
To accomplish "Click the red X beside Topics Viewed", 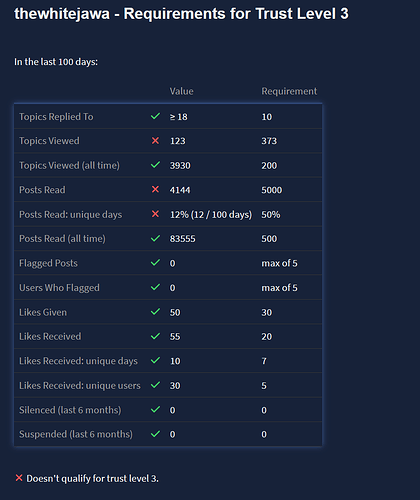I will pyautogui.click(x=155, y=141).
